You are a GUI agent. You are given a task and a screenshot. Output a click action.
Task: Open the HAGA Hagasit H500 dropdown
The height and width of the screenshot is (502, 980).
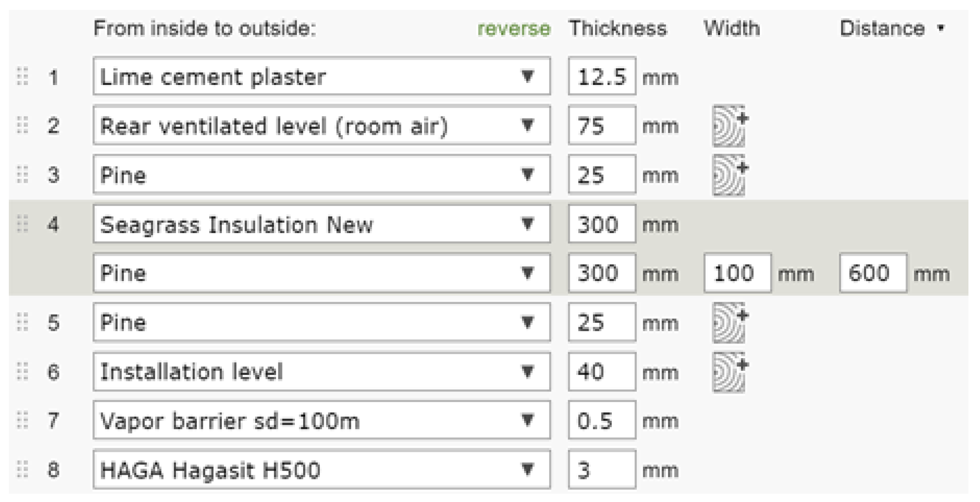pos(322,469)
